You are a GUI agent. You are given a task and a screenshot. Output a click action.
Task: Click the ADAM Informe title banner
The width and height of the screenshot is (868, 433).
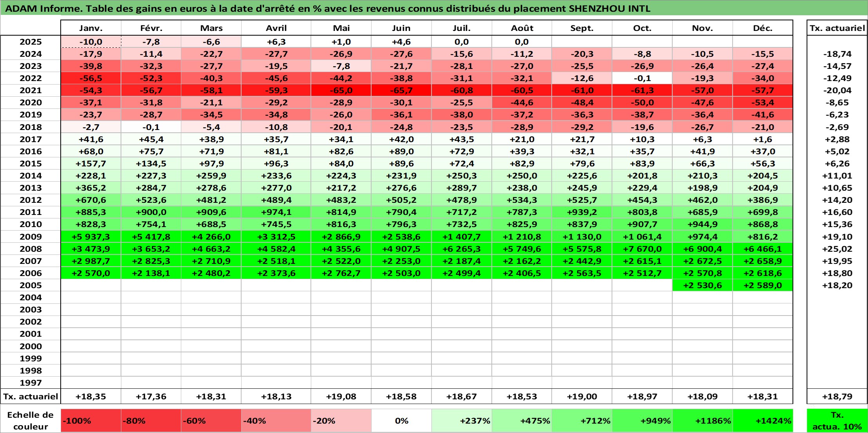(434, 8)
